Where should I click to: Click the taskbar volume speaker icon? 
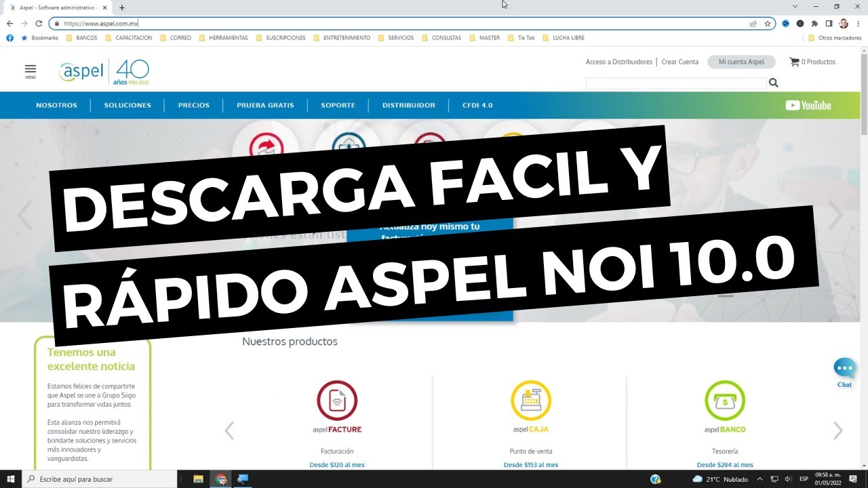click(787, 479)
